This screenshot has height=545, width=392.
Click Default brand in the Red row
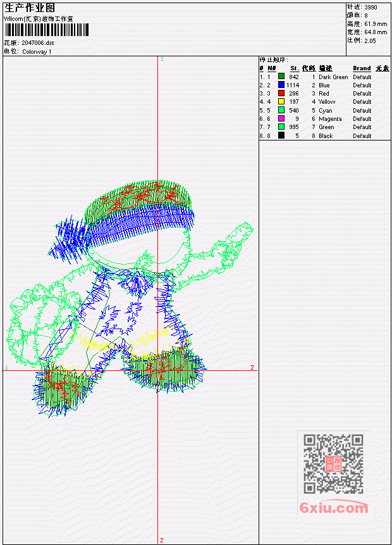[362, 94]
